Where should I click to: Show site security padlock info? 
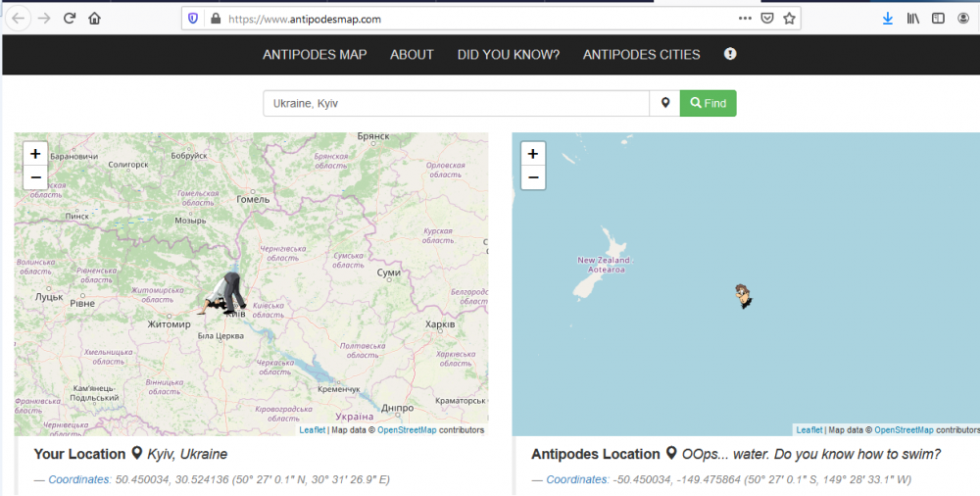pyautogui.click(x=216, y=19)
